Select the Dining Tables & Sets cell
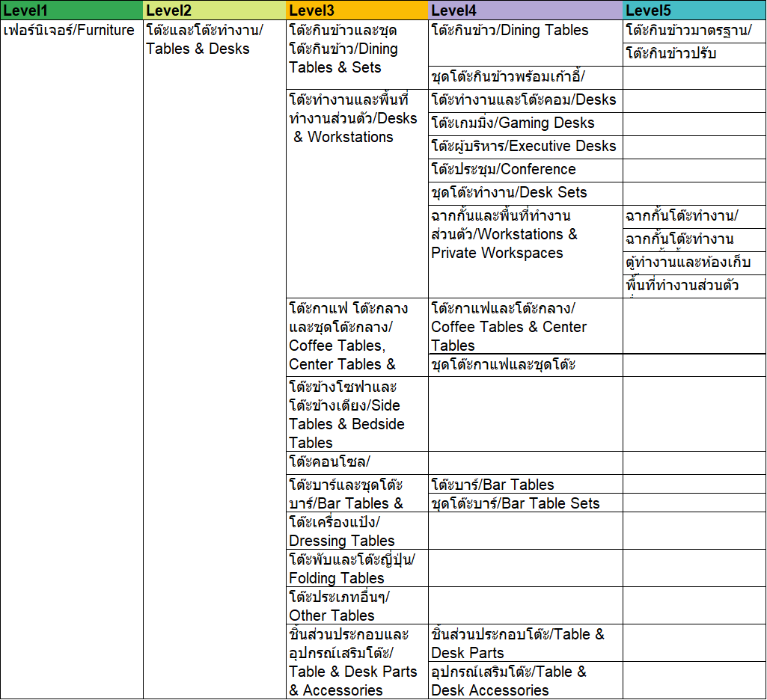This screenshot has height=700, width=767. tap(357, 55)
